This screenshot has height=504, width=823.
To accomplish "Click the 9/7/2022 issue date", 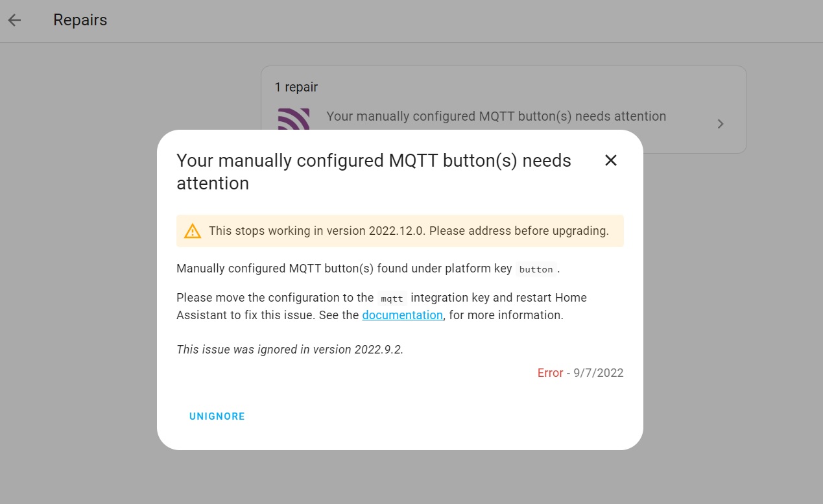I will click(x=598, y=373).
